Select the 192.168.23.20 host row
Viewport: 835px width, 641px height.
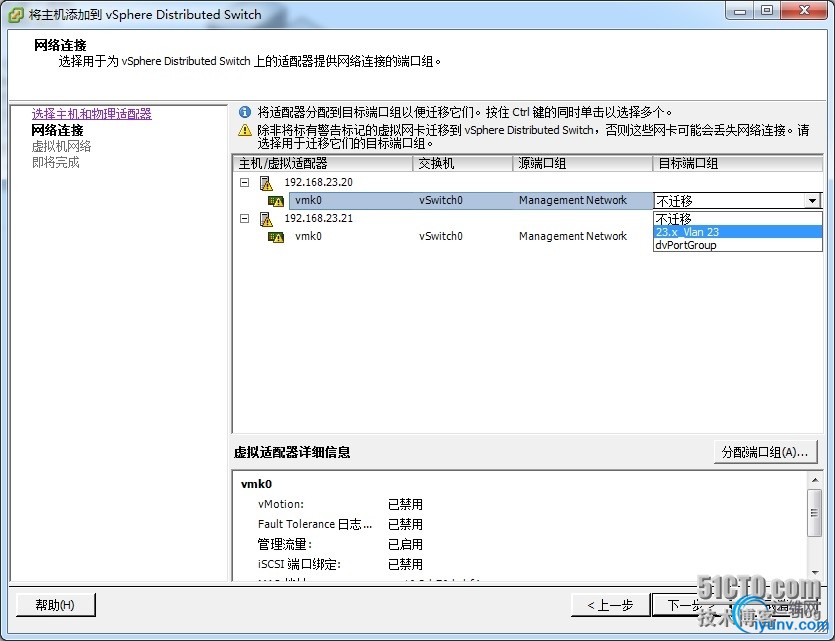(318, 183)
